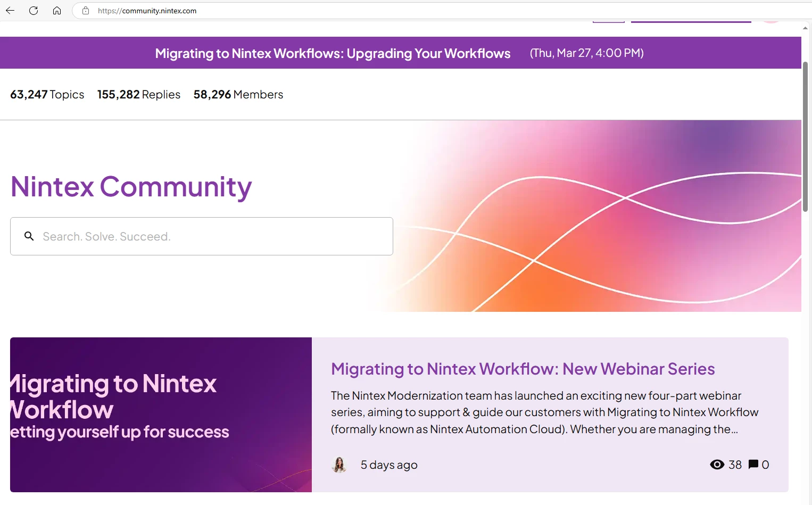This screenshot has height=505, width=812.
Task: Open the Upgrading Your Workflows banner link
Action: (333, 53)
